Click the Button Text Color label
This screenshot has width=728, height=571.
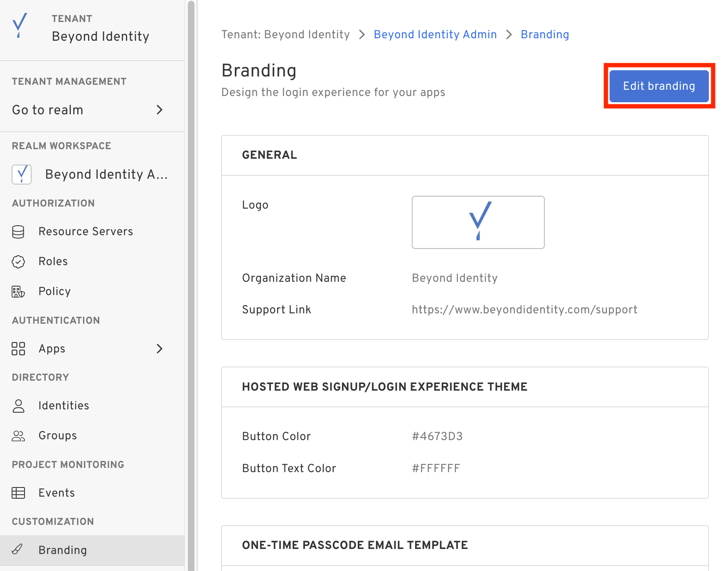(289, 468)
